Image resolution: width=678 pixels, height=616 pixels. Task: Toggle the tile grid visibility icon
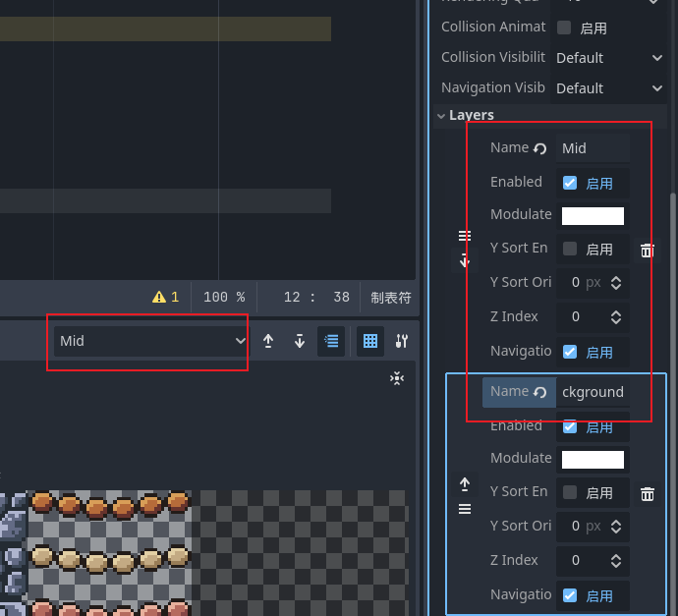(370, 341)
